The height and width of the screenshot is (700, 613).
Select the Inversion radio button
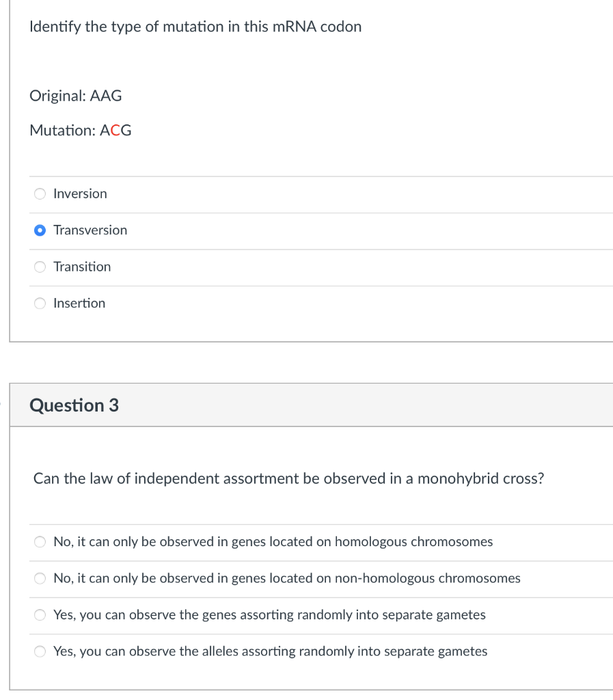[x=40, y=194]
